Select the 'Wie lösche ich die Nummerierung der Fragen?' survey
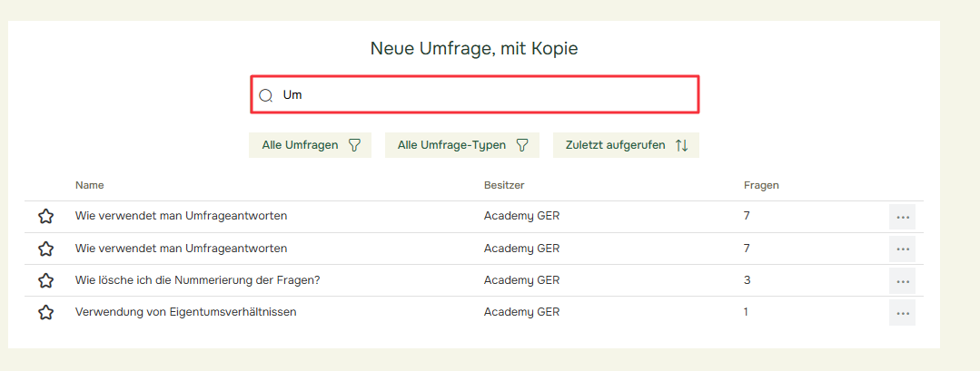This screenshot has width=980, height=371. pos(197,280)
